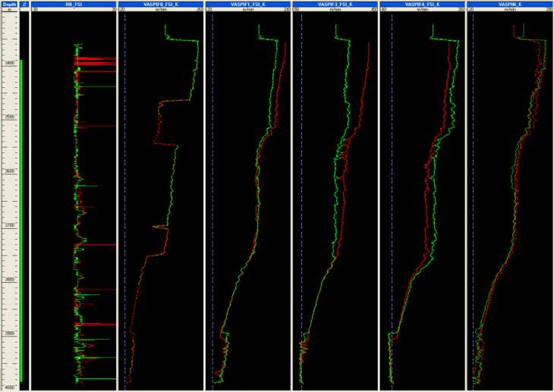Screen dimensions: 554x392
Task: Click the VASPIF0_FSI_K track header
Action: click(161, 4)
